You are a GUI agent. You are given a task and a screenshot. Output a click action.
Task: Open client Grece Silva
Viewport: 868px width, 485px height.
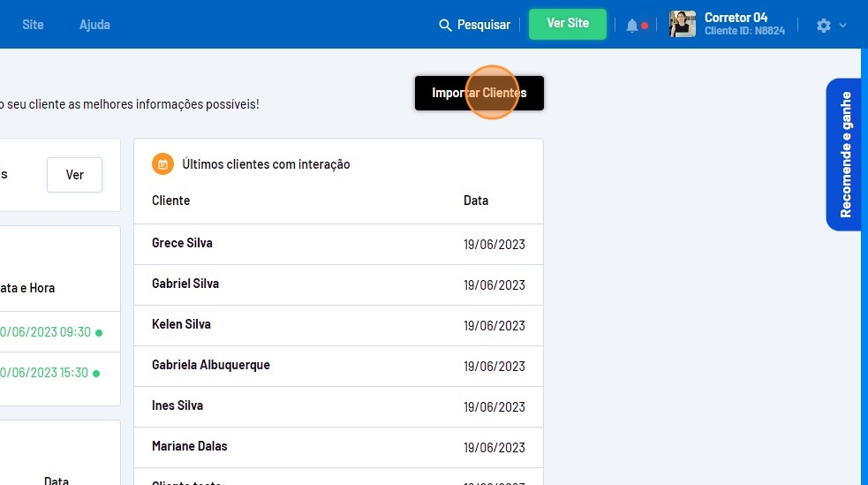[182, 243]
